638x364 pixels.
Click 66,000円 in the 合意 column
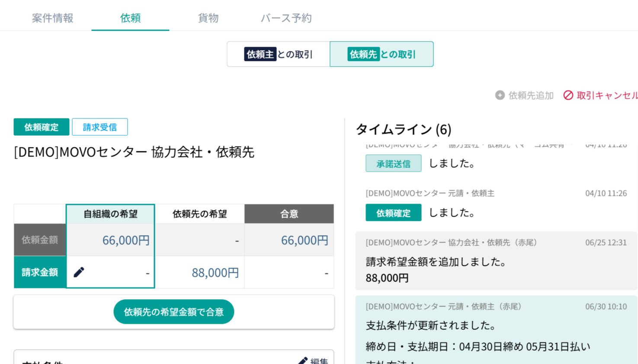[x=305, y=240]
